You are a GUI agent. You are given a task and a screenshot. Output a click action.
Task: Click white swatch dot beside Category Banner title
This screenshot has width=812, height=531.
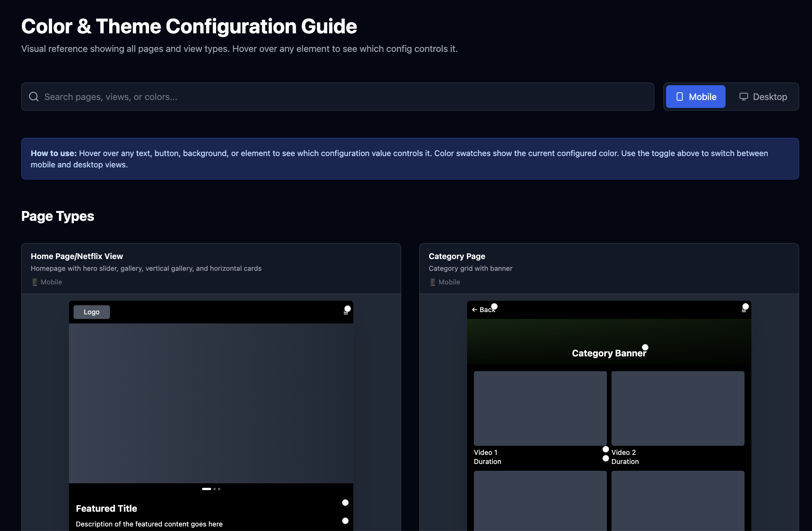tap(645, 347)
